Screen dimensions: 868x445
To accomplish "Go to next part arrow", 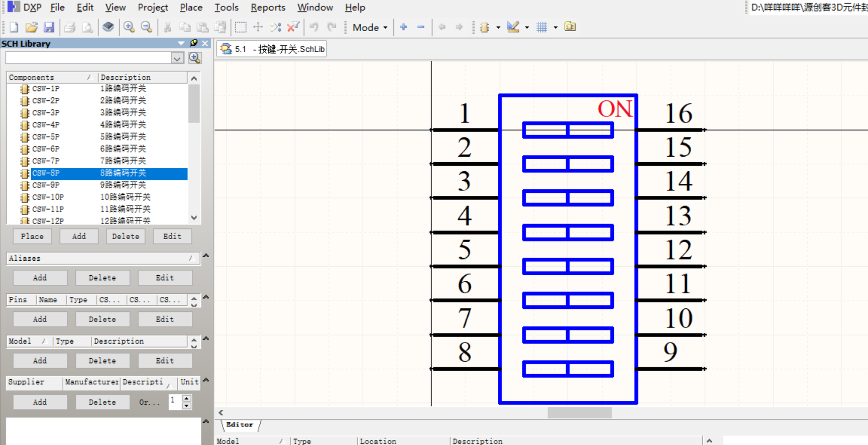I will point(459,27).
